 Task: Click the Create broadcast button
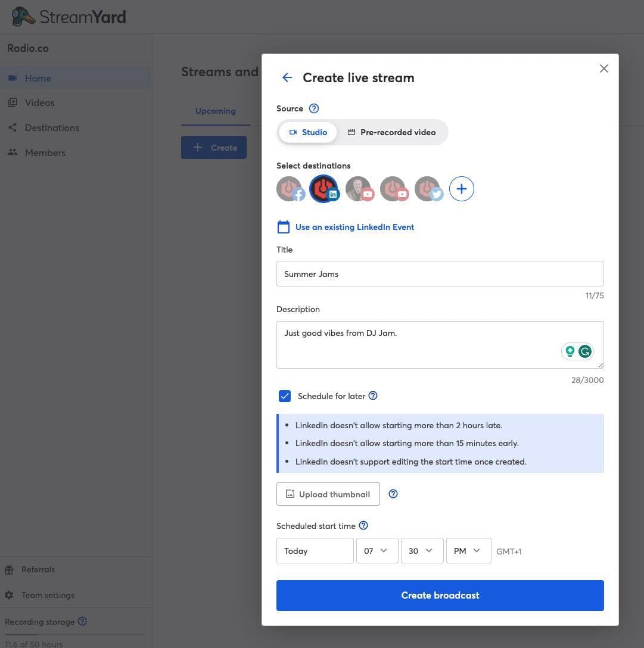(440, 595)
